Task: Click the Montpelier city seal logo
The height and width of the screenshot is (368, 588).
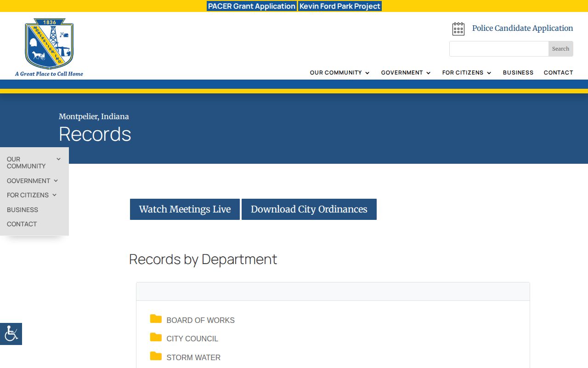Action: [x=49, y=44]
